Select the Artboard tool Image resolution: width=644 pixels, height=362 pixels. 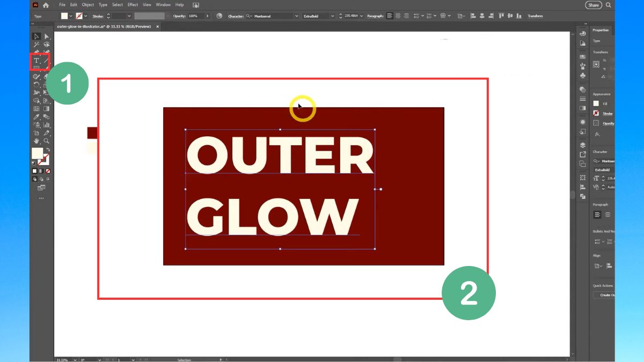tap(36, 132)
